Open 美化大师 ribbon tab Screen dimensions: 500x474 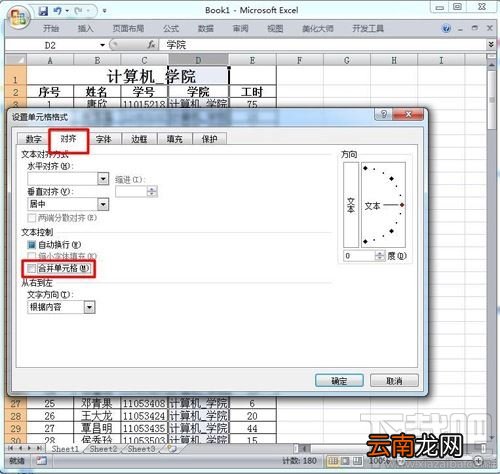[318, 29]
